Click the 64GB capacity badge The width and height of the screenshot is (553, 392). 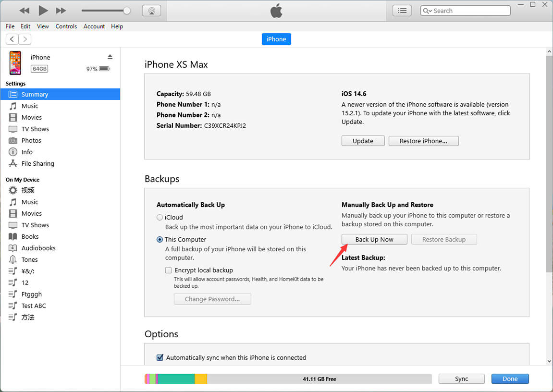click(39, 69)
